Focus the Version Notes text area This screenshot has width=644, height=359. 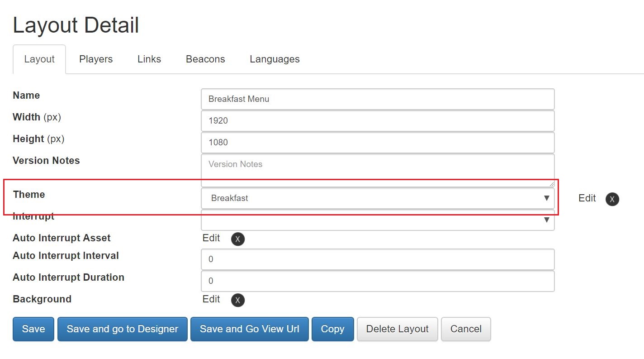[x=378, y=170]
